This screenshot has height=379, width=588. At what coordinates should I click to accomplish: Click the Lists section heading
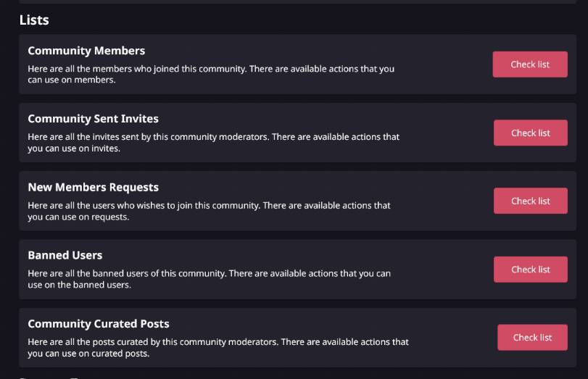click(34, 20)
